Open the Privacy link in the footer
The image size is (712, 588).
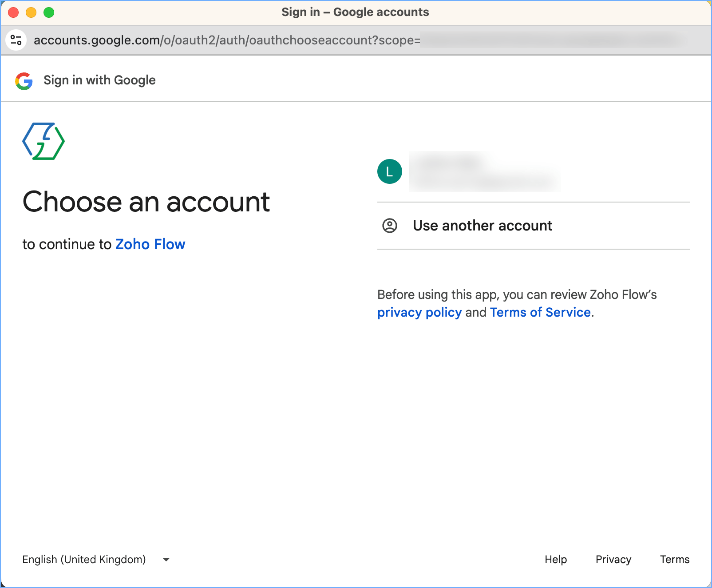(x=613, y=559)
